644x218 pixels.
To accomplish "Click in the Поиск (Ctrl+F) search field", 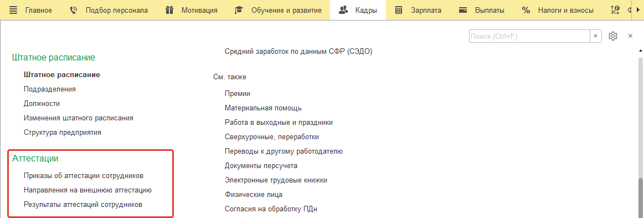I will [x=529, y=36].
